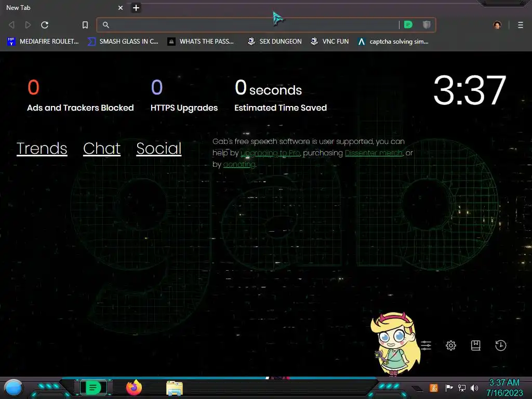Open the Social link
This screenshot has width=532, height=399.
pos(159,148)
